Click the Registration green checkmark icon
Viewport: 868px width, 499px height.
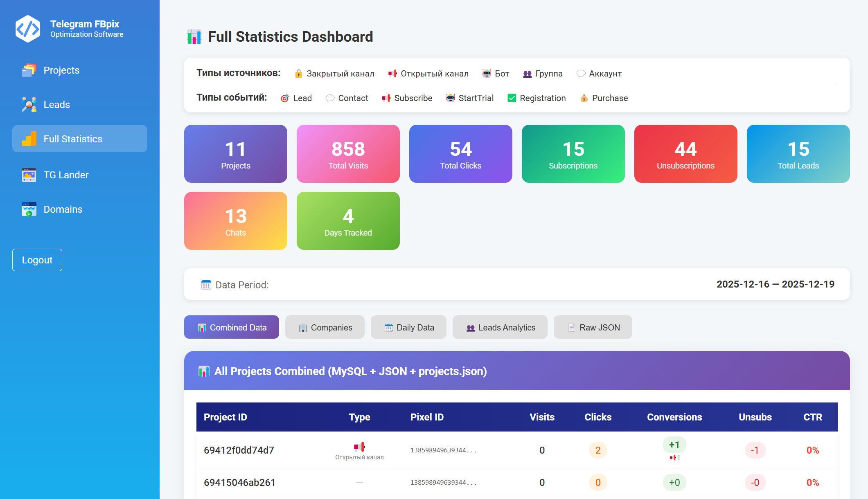(x=512, y=98)
